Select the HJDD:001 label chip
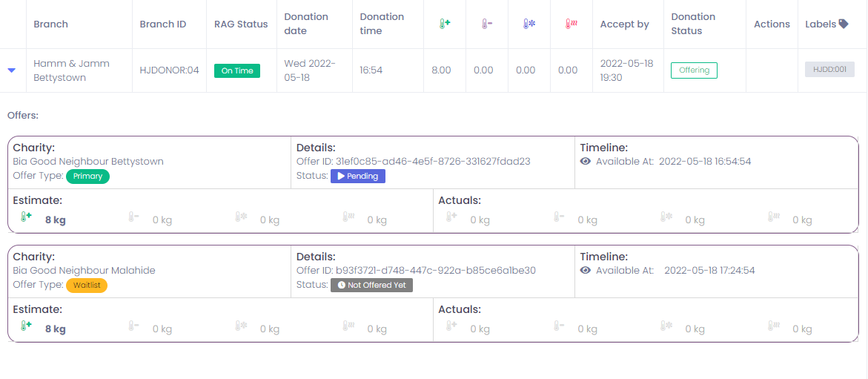Image resolution: width=868 pixels, height=379 pixels. [829, 70]
